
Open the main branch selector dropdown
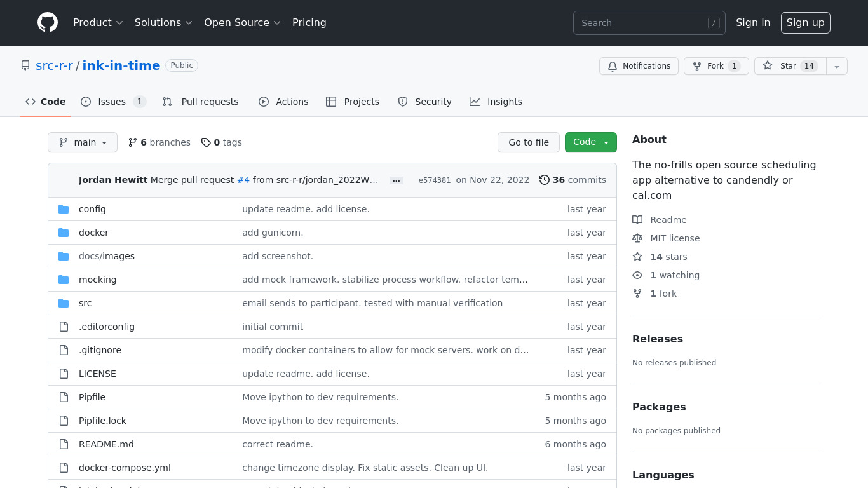point(83,142)
